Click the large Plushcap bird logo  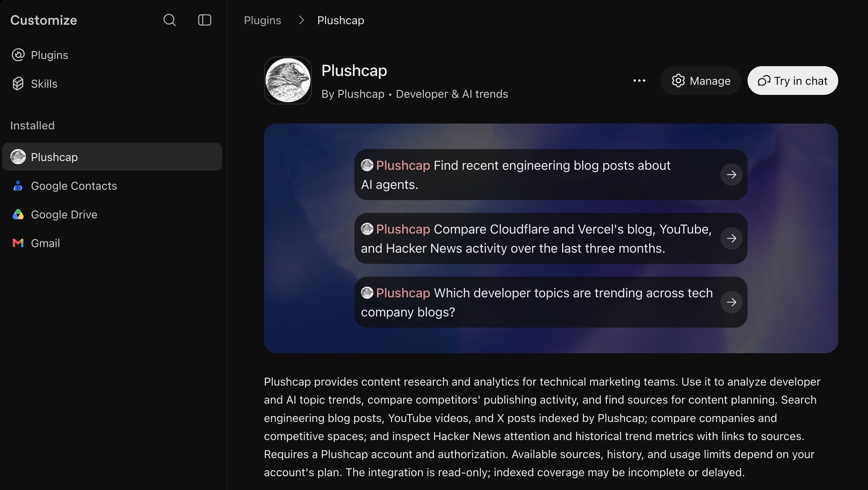(288, 81)
